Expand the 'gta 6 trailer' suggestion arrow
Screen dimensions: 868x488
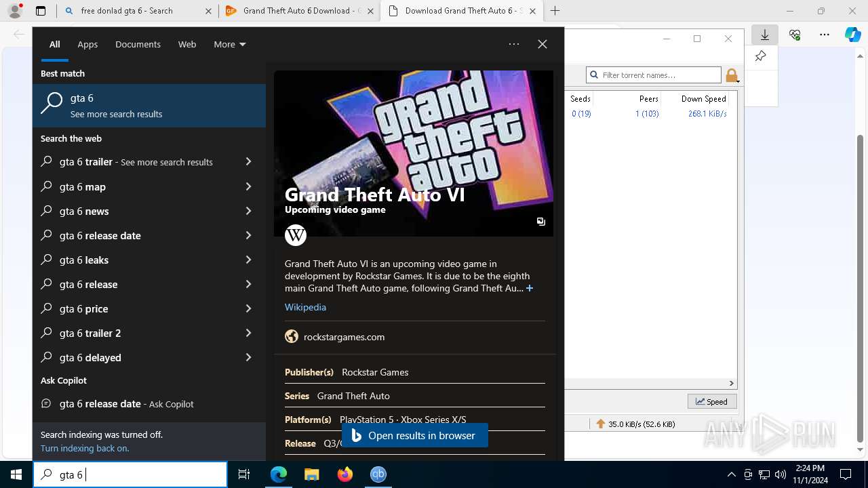tap(248, 162)
